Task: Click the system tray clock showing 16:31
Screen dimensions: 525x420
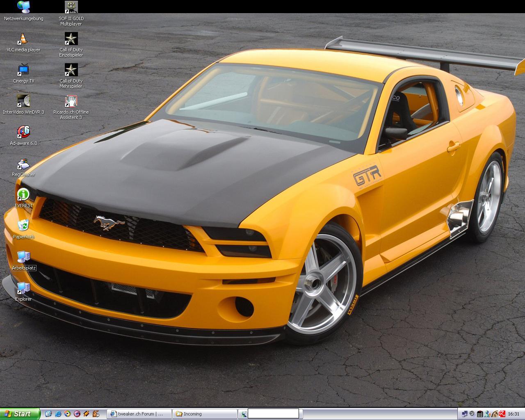Action: coord(514,414)
